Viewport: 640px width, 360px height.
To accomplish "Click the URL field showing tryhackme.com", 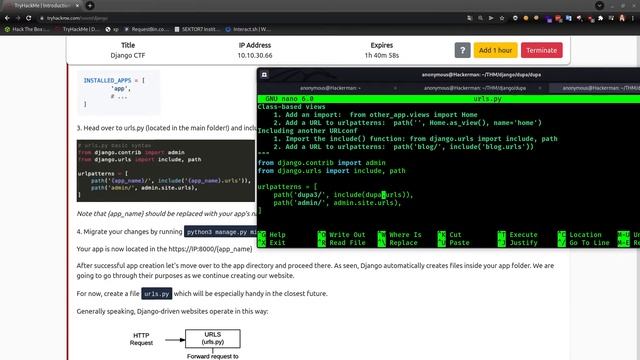I will tap(253, 18).
